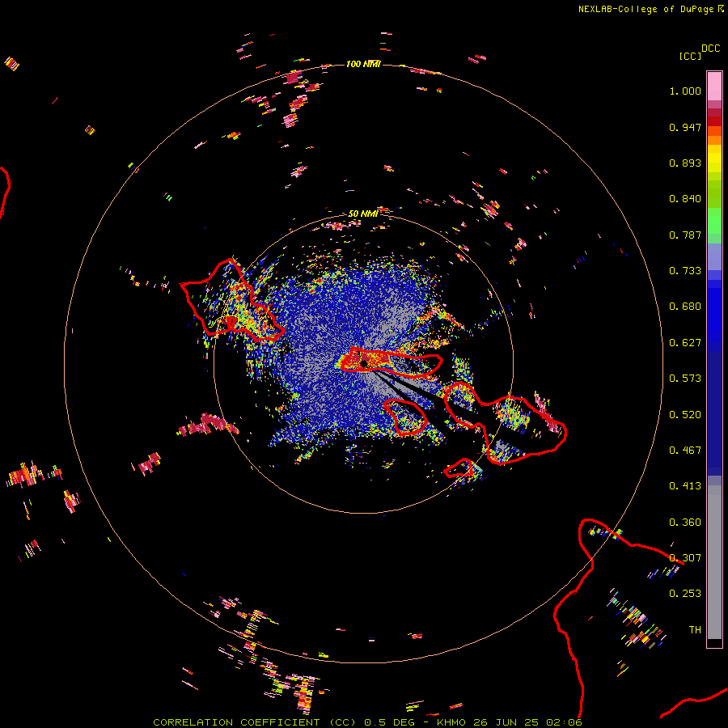The image size is (728, 728).
Task: Select the 0.733 legend value
Action: click(685, 271)
